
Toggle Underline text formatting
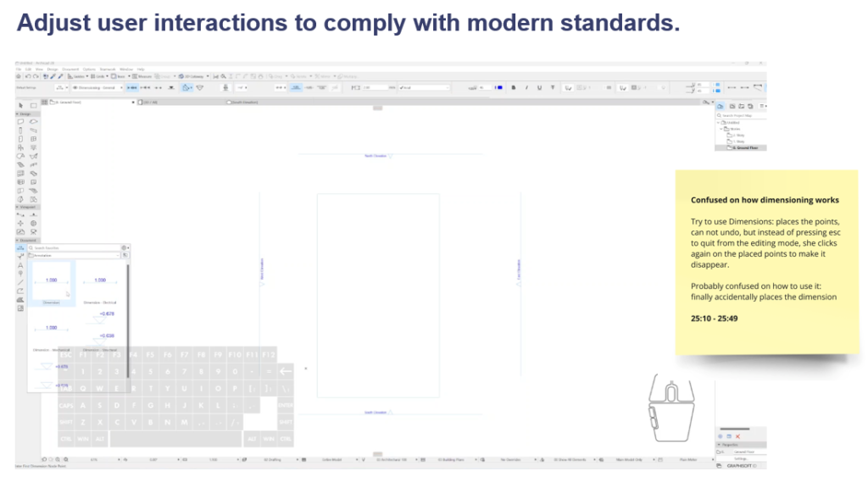[537, 86]
